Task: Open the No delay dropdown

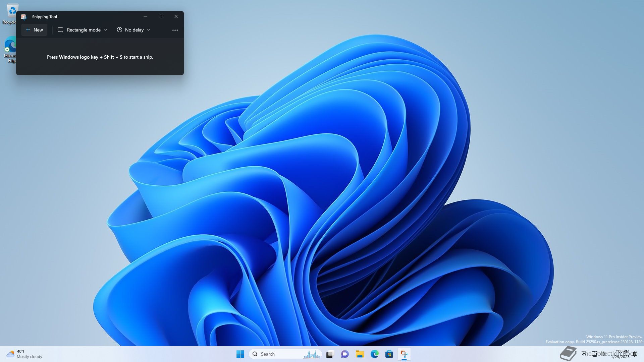Action: click(x=133, y=30)
